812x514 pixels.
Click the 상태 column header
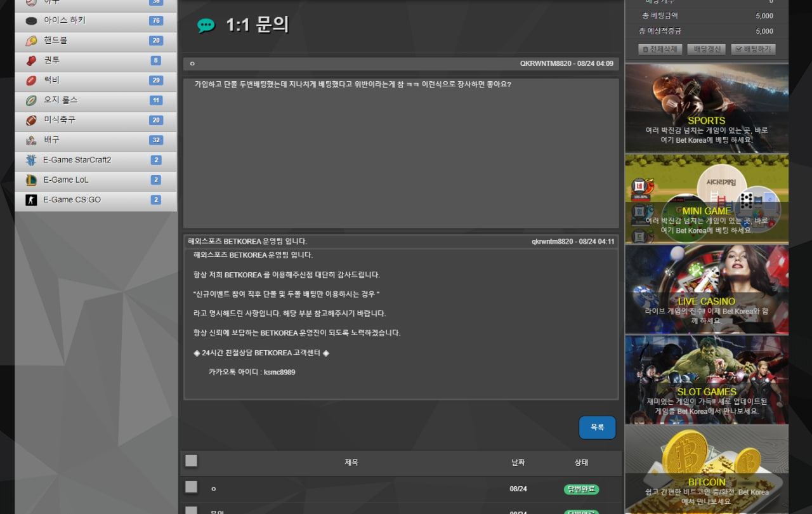(581, 463)
